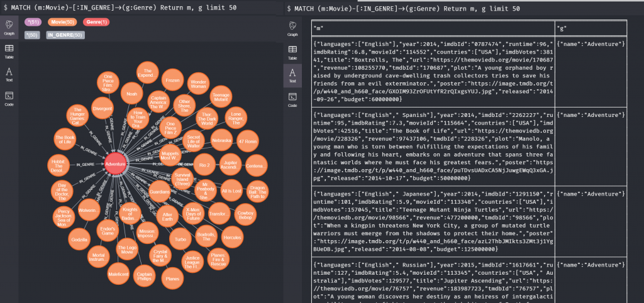The width and height of the screenshot is (644, 303).
Task: Click the Dragon Ball: The Path to node
Action: tap(257, 192)
